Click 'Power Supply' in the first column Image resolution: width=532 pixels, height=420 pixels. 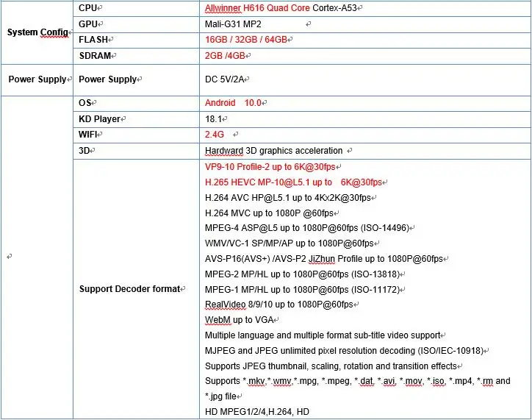37,79
